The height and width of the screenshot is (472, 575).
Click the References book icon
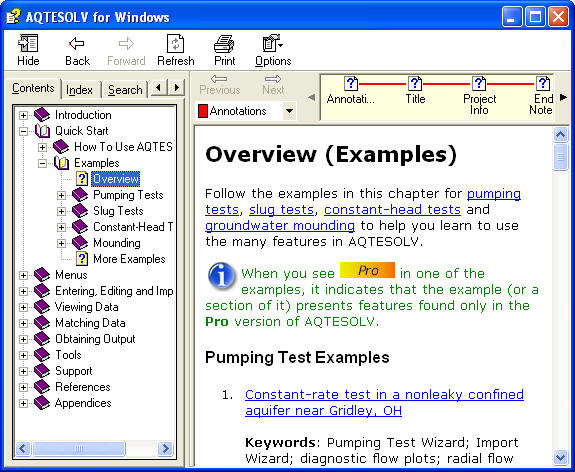42,387
